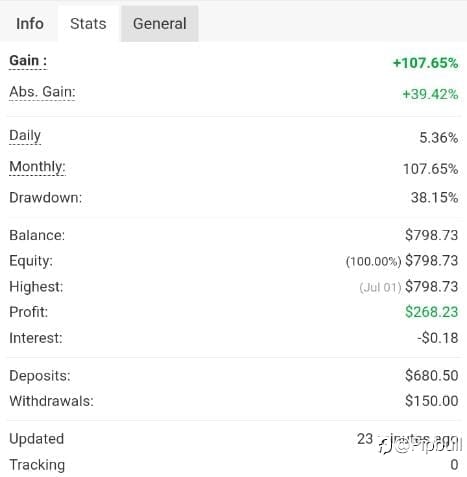This screenshot has width=467, height=477.
Task: Click the Drawdown label
Action: click(x=46, y=198)
